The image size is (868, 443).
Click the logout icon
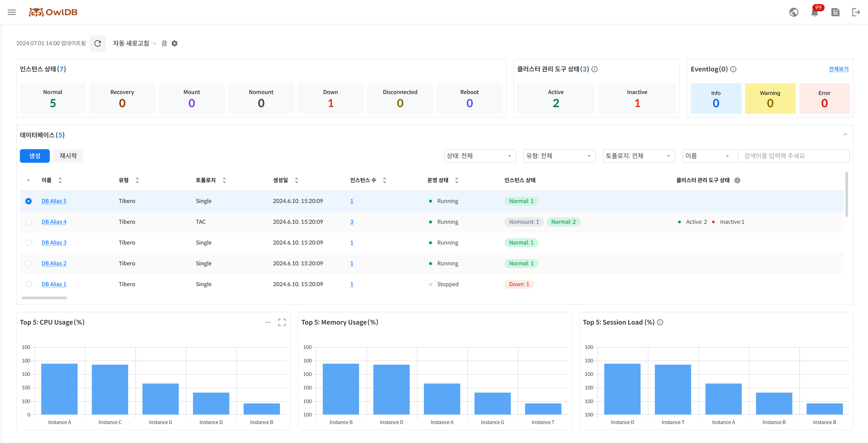click(856, 12)
